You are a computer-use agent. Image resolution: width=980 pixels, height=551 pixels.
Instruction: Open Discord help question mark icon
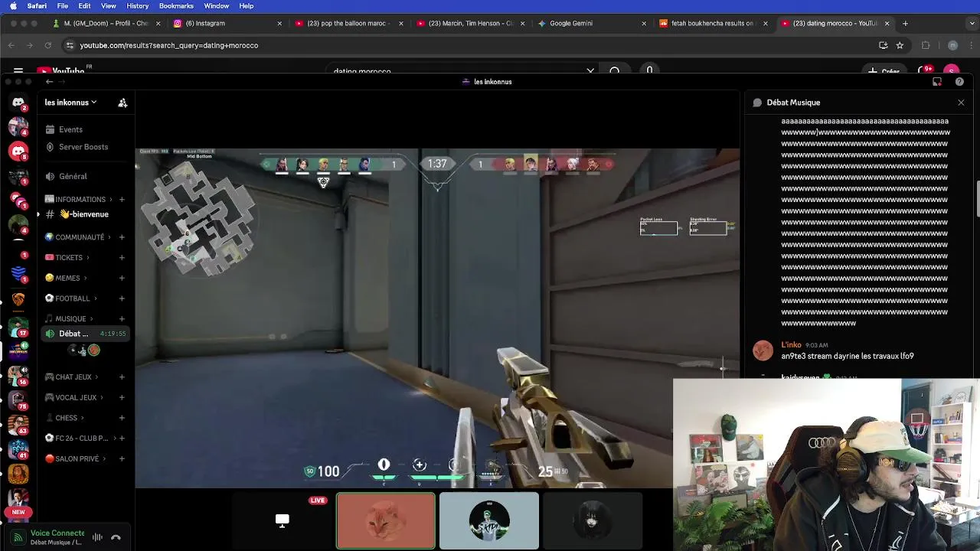[x=959, y=82]
